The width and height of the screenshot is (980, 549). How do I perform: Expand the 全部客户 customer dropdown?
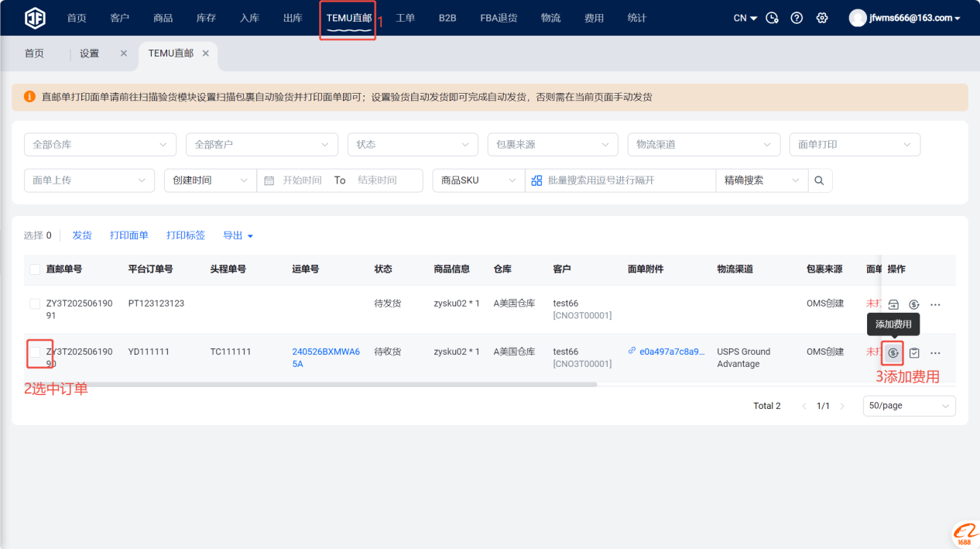pyautogui.click(x=262, y=145)
